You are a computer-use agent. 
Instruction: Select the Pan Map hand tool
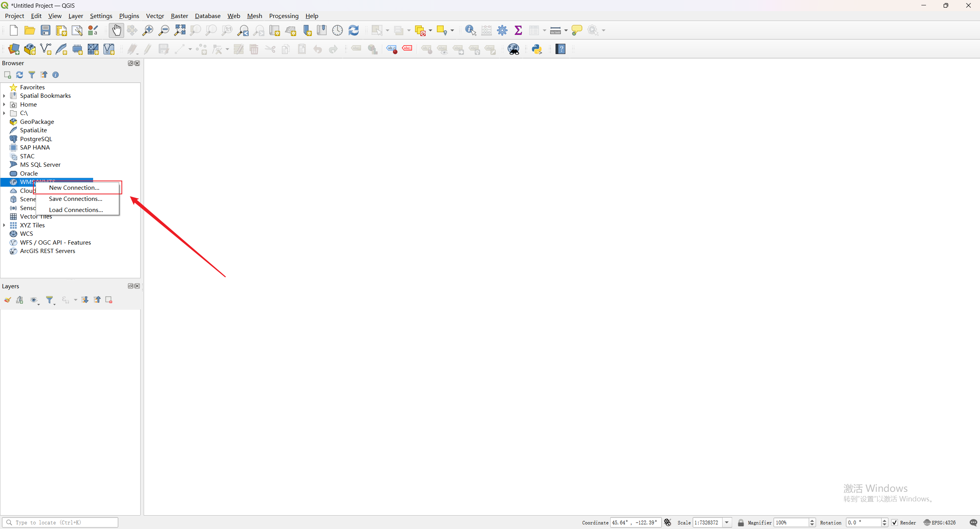(116, 30)
